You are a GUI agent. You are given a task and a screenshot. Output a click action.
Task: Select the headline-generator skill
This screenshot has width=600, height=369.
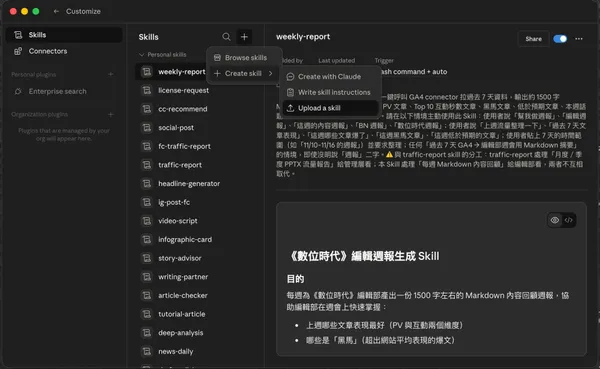coord(196,184)
